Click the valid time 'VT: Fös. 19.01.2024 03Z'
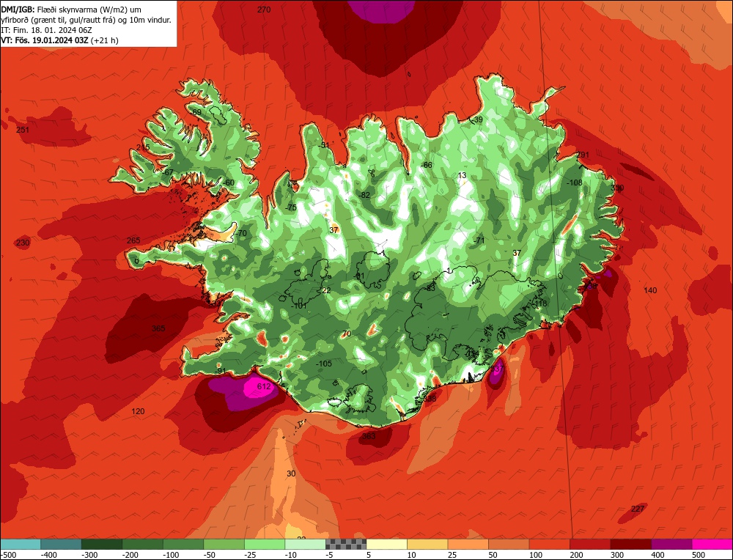This screenshot has height=560, width=733. [x=45, y=40]
